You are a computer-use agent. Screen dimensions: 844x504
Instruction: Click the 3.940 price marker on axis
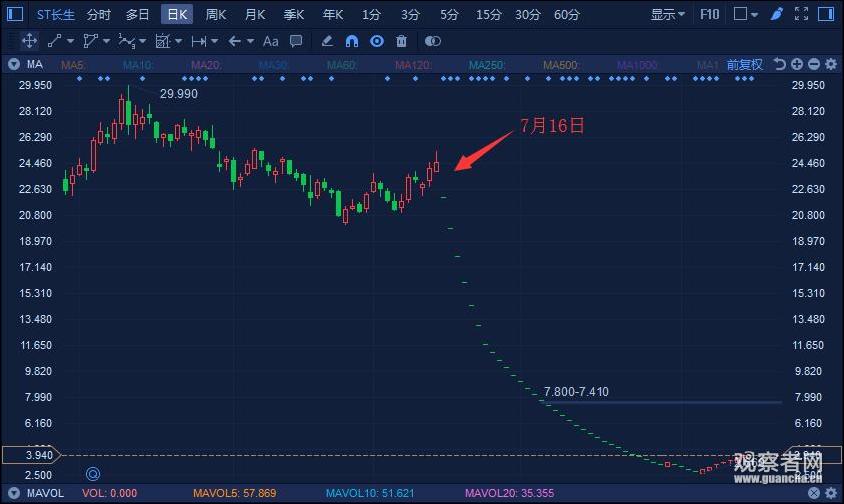pos(32,455)
